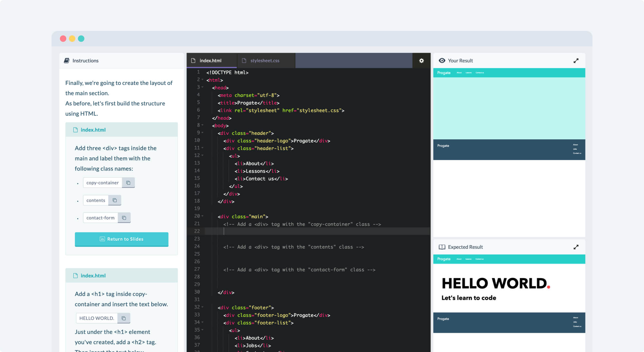Collapse the html tag fold arrow
644x352 pixels.
coord(203,79)
